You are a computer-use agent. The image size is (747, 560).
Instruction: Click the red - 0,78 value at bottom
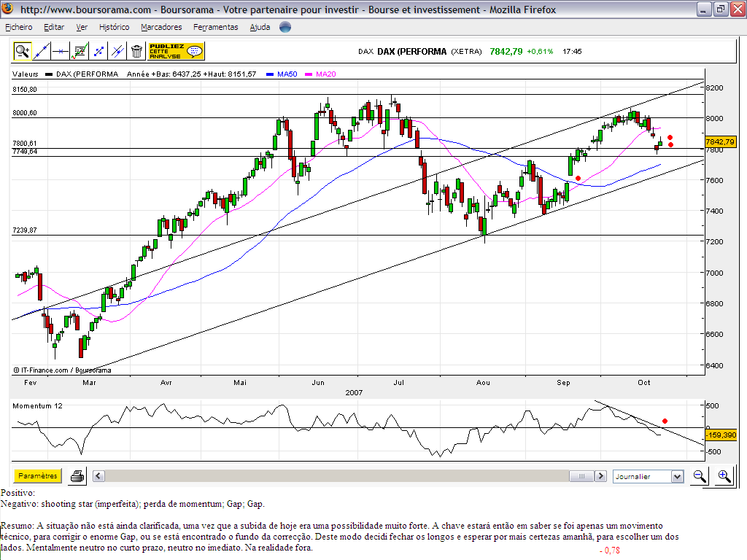point(610,551)
